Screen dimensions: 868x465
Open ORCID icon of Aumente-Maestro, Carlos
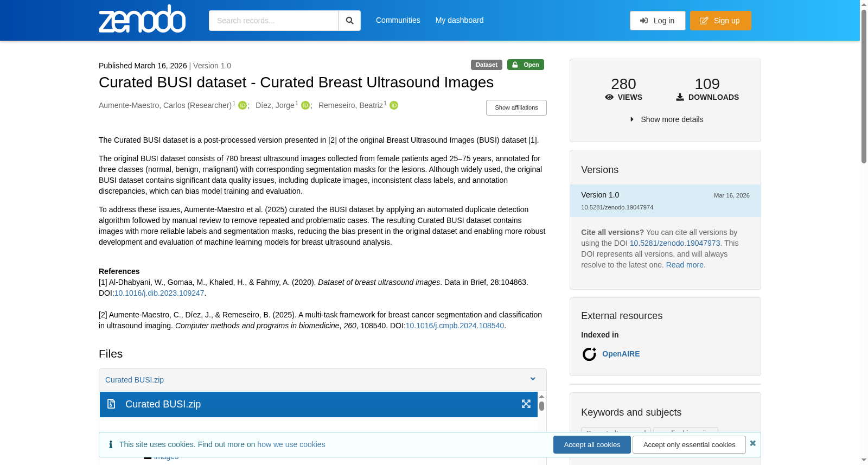242,105
